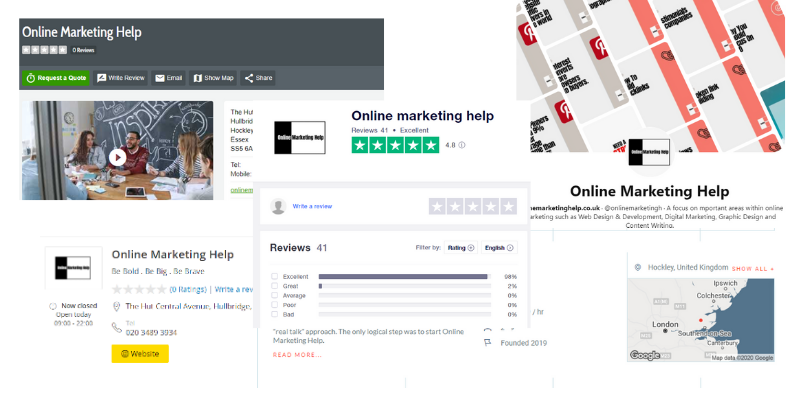Screen dimensions: 800x400
Task: Select the third empty review star
Action: point(473,207)
